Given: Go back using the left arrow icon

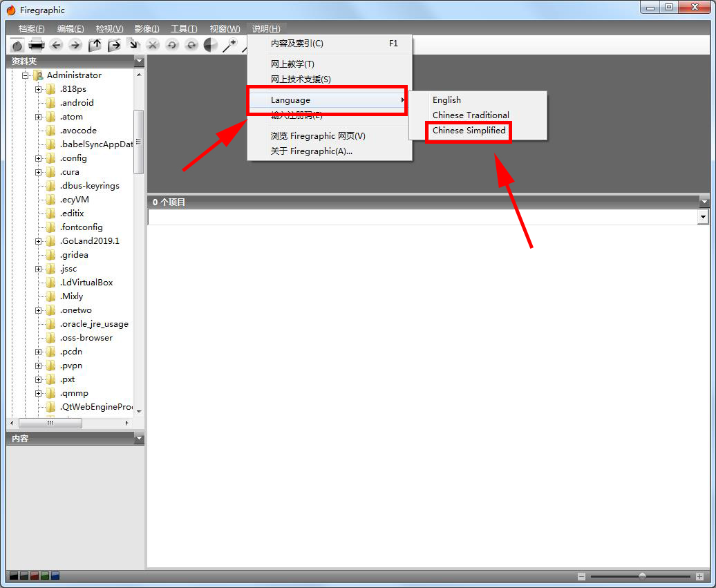Looking at the screenshot, I should point(56,45).
